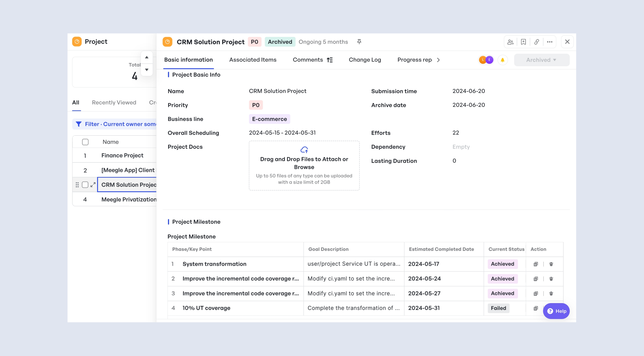The width and height of the screenshot is (644, 356).
Task: Expand CRM Solution Project row with arrows icon
Action: (93, 185)
